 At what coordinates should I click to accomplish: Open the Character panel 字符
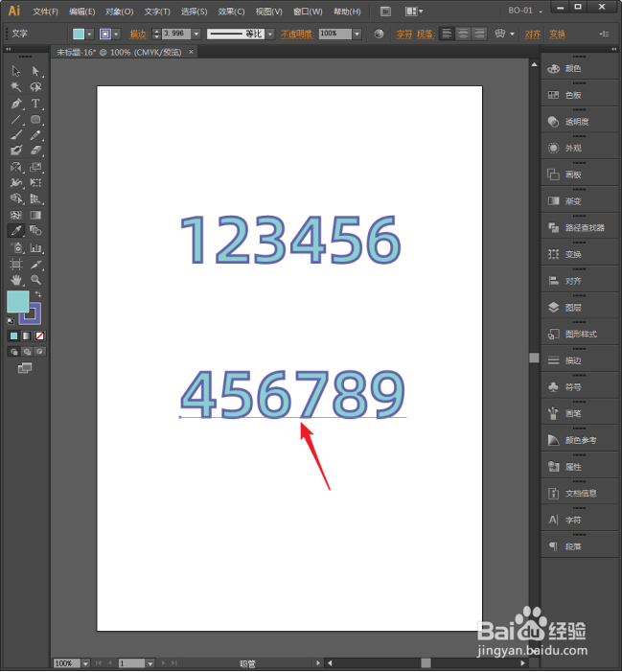coord(580,521)
